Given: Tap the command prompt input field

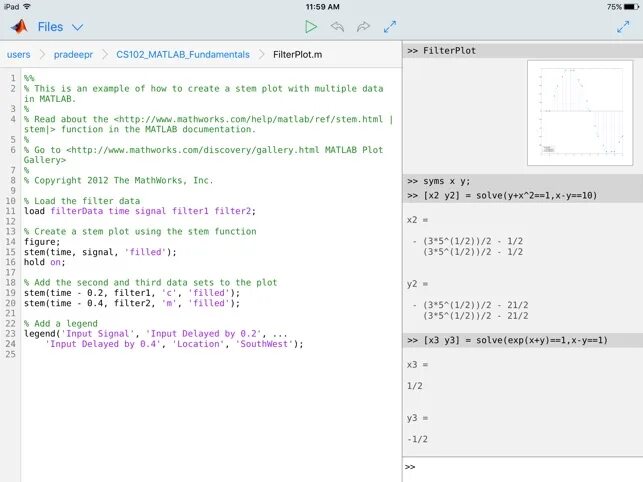Looking at the screenshot, I should tap(523, 467).
